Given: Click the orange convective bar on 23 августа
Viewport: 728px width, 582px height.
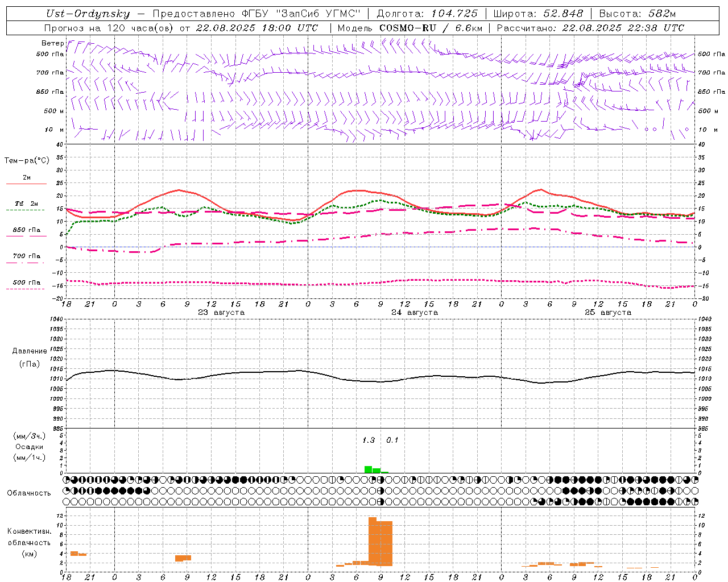Looking at the screenshot, I should (x=183, y=558).
